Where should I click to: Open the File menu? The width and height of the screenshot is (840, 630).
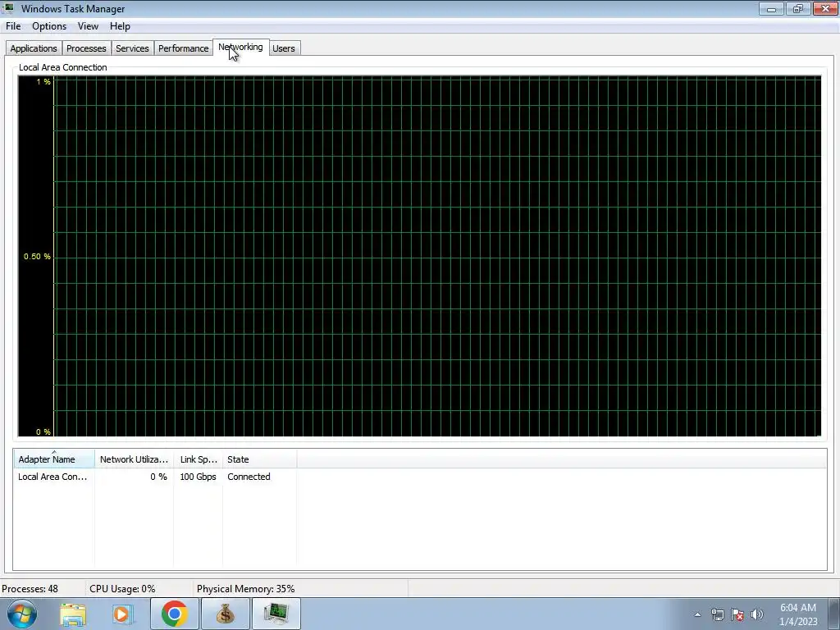13,26
